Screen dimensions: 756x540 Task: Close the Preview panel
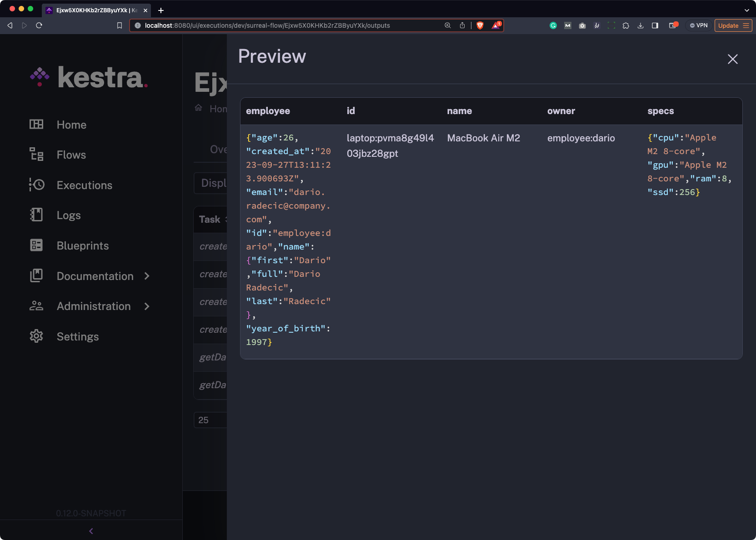732,59
